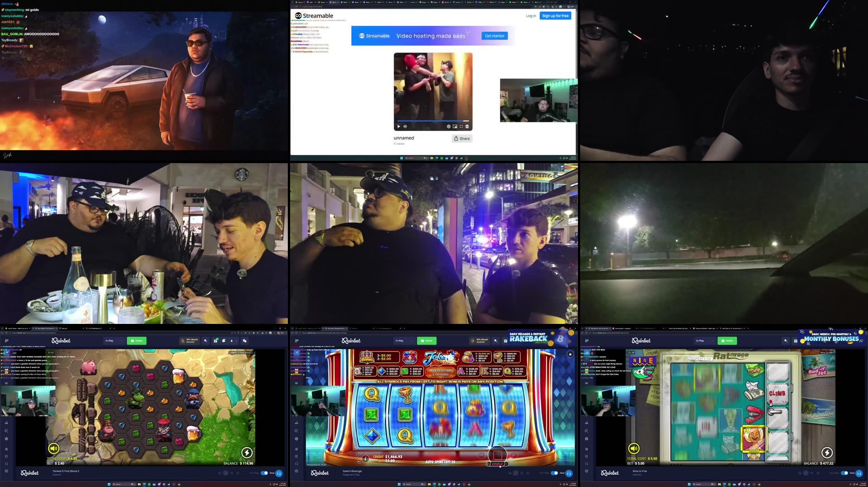Click lightning turbo button in Tanked 3 game
The image size is (868, 487).
(247, 452)
